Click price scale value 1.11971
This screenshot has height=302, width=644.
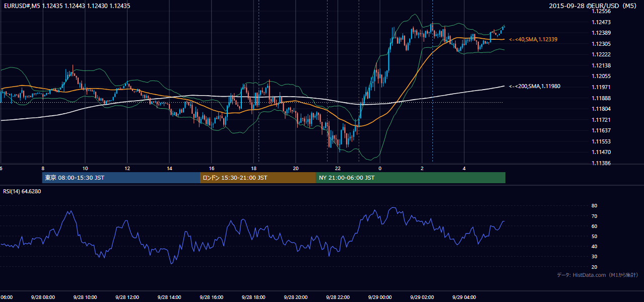click(x=602, y=87)
